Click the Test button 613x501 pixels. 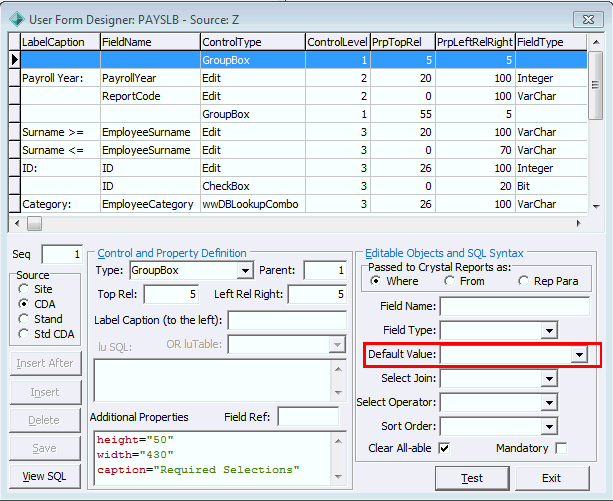pyautogui.click(x=472, y=478)
